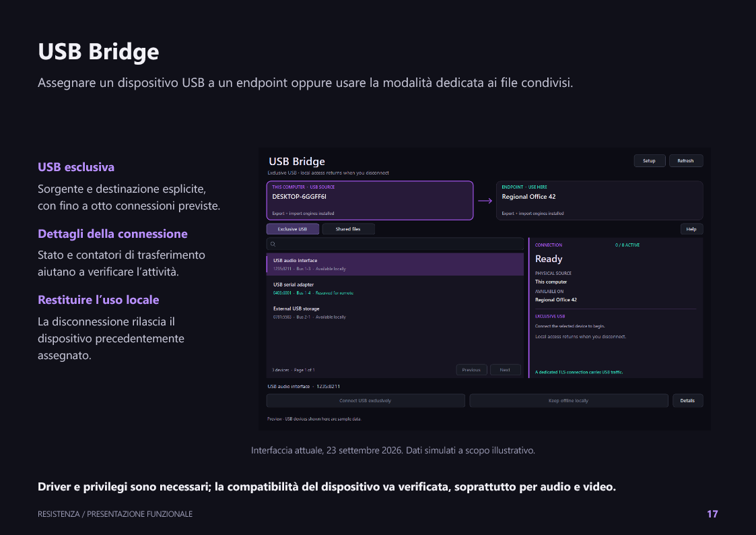Viewport: 756px width, 535px height.
Task: Select USB serial adapter device
Action: [x=395, y=288]
